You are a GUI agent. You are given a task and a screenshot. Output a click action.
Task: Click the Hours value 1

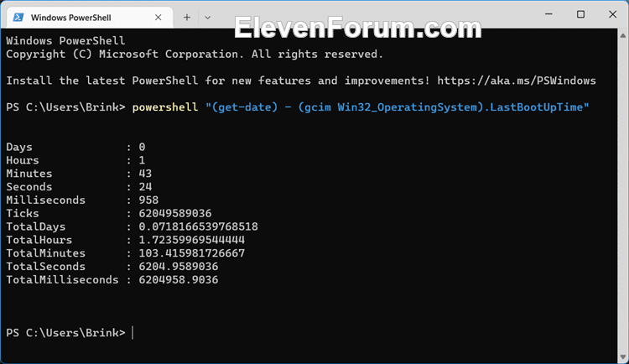click(x=142, y=160)
